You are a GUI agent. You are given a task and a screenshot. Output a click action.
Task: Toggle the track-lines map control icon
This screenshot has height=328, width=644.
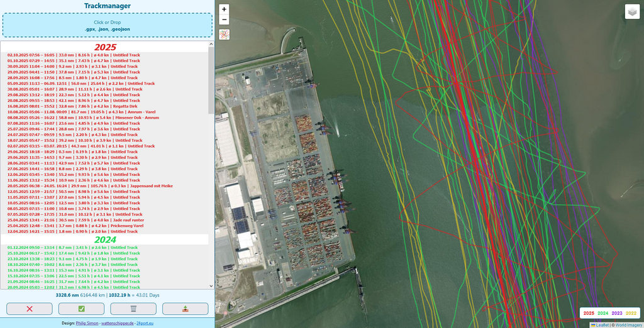(x=225, y=35)
